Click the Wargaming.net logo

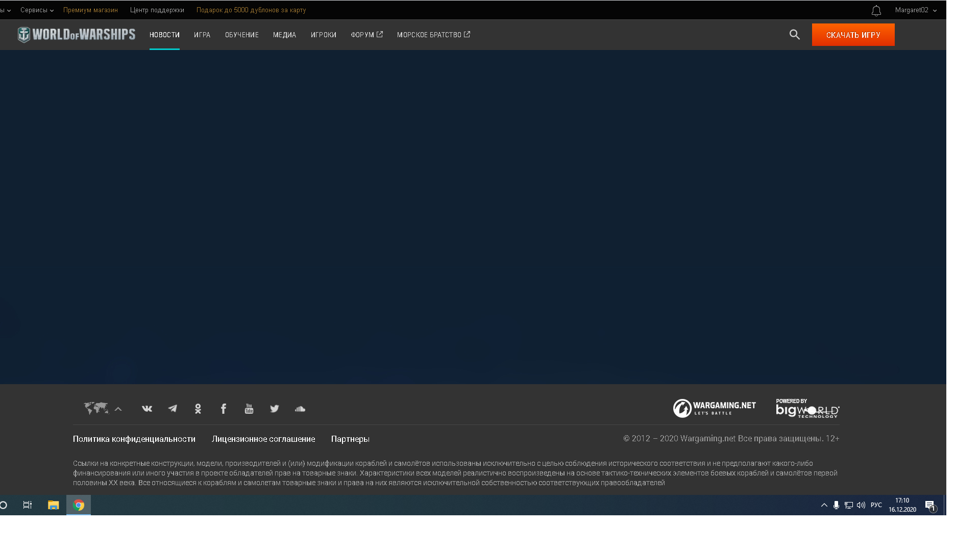715,408
